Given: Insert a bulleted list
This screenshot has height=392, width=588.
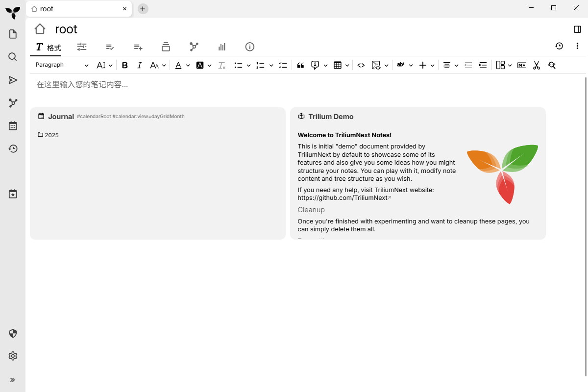Looking at the screenshot, I should click(239, 65).
